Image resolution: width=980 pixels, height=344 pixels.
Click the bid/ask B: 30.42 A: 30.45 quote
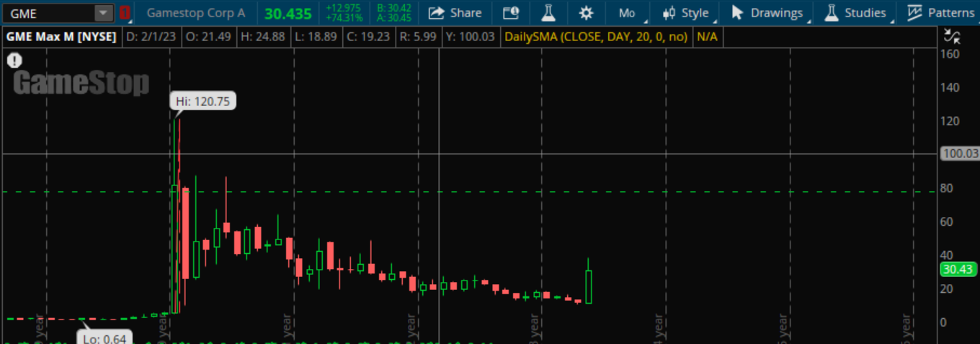(394, 13)
